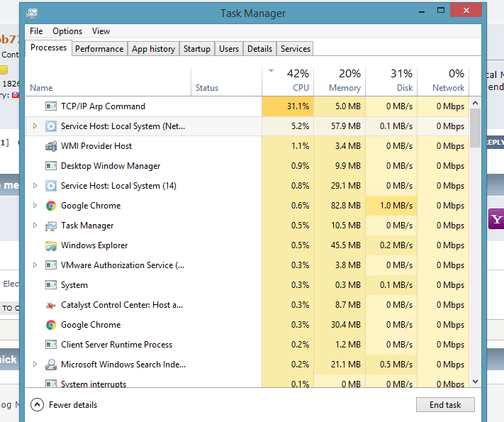Image resolution: width=504 pixels, height=422 pixels.
Task: Click the Microsoft Windows Search Indexer icon
Action: tap(51, 365)
